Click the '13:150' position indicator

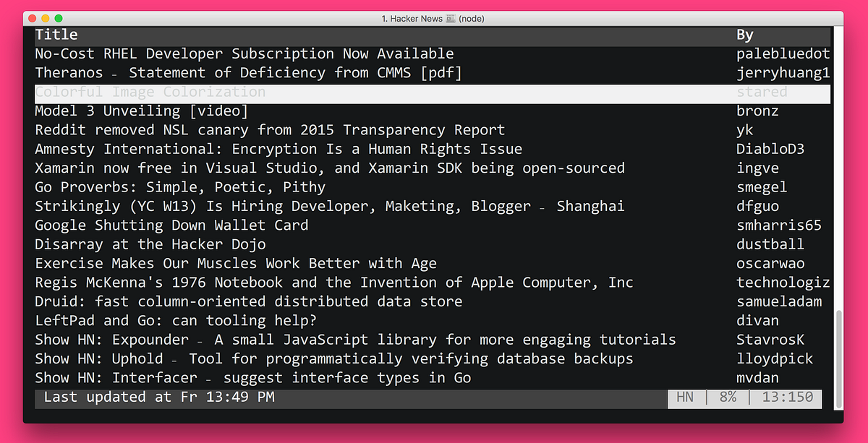point(788,397)
